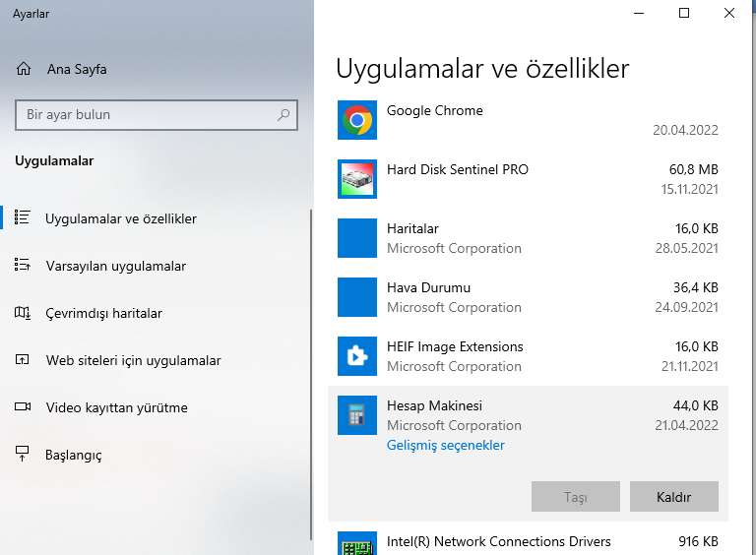Click the Hesap Makinesi app name
Viewport: 756px width, 555px height.
(434, 405)
